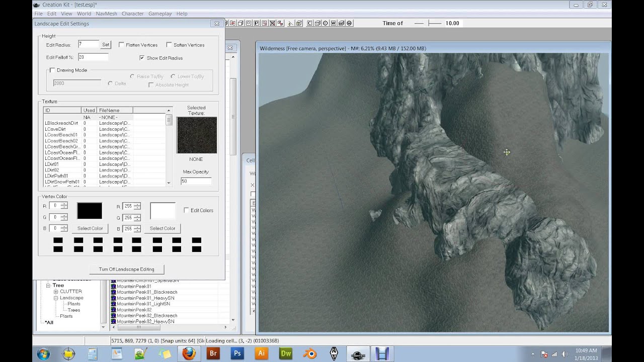644x362 pixels.
Task: Click the Edit Radius input field
Action: 89,45
